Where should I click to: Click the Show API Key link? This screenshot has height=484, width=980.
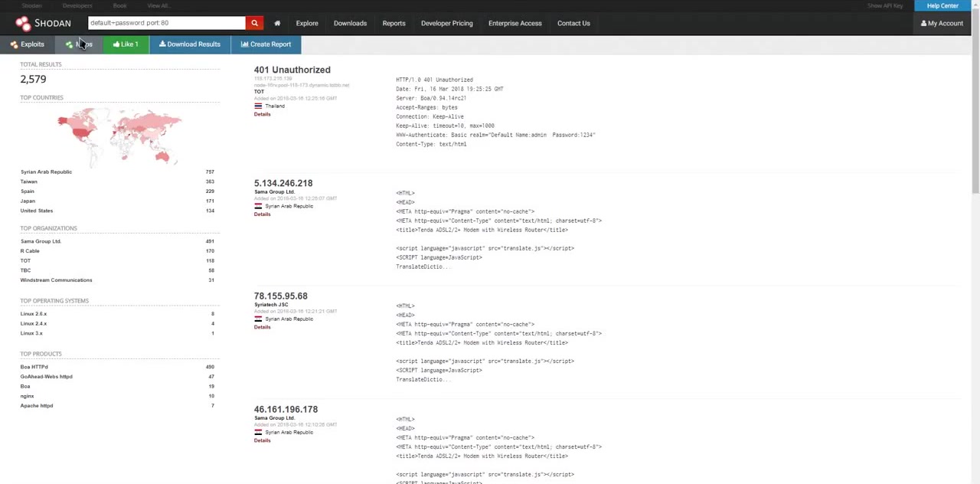pyautogui.click(x=884, y=5)
